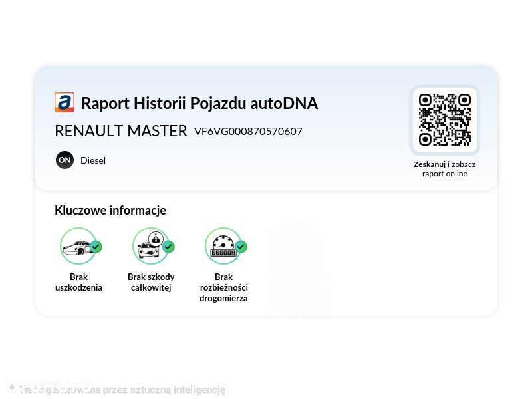
Task: Click Zeskanuj i zobacz raport online text
Action: 444,169
